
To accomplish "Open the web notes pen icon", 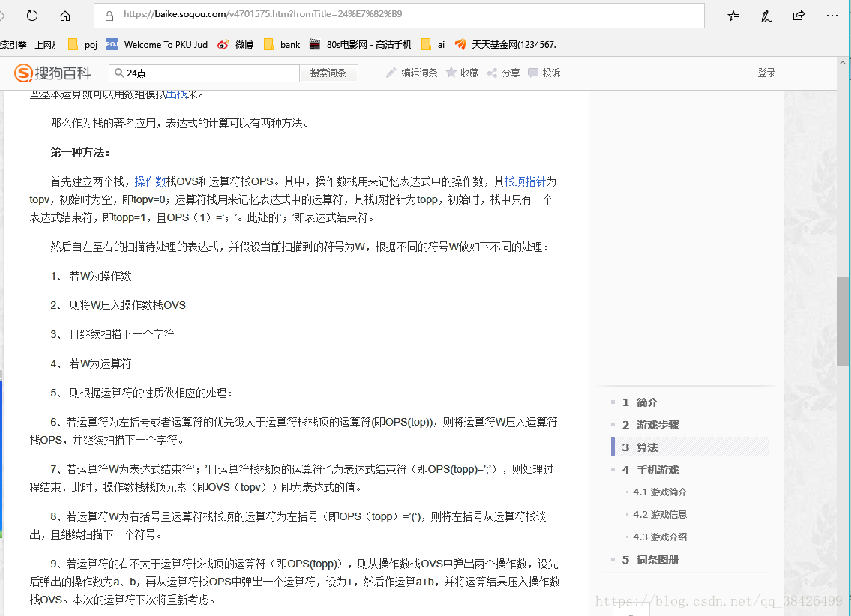I will pyautogui.click(x=766, y=16).
